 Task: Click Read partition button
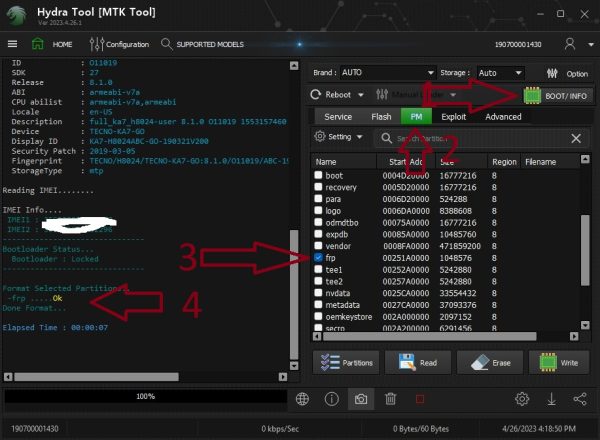[x=417, y=362]
